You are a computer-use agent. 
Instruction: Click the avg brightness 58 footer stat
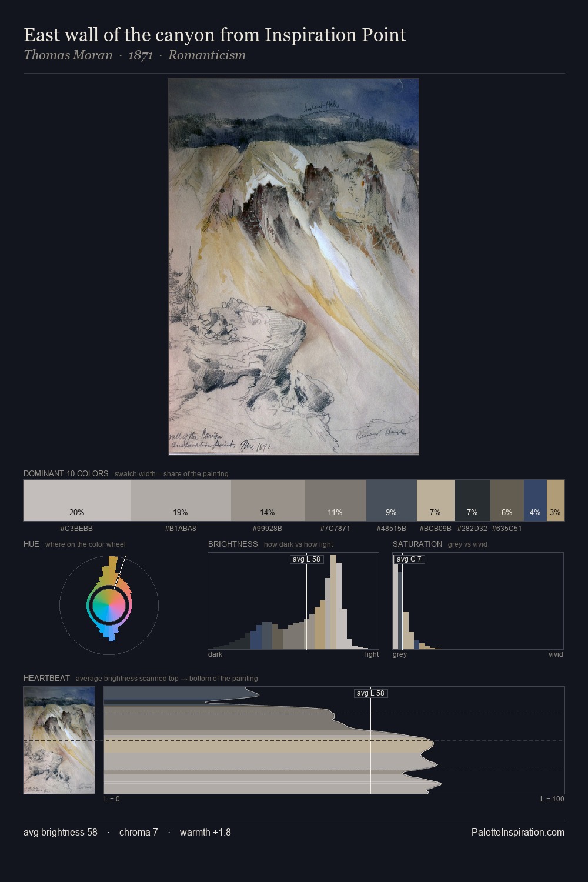click(x=61, y=833)
